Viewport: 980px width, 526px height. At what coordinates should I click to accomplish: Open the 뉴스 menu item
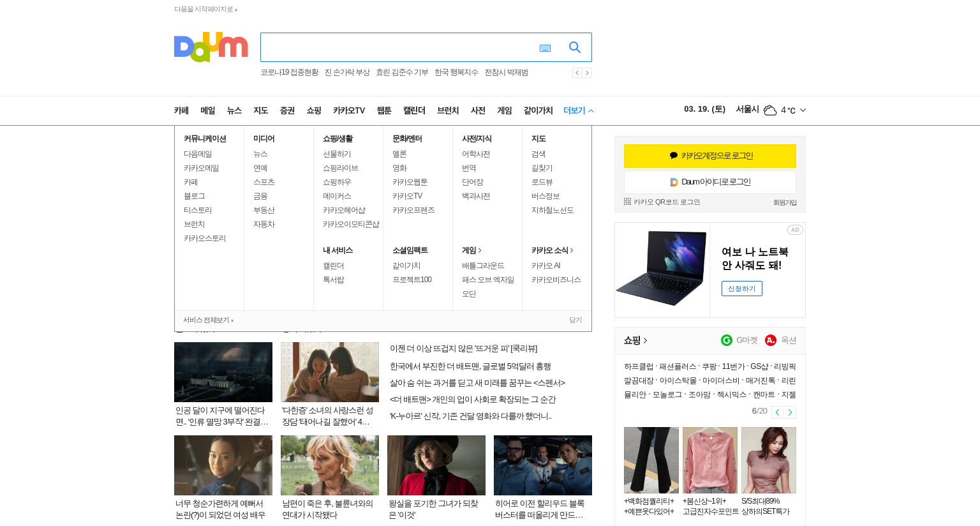click(x=234, y=110)
